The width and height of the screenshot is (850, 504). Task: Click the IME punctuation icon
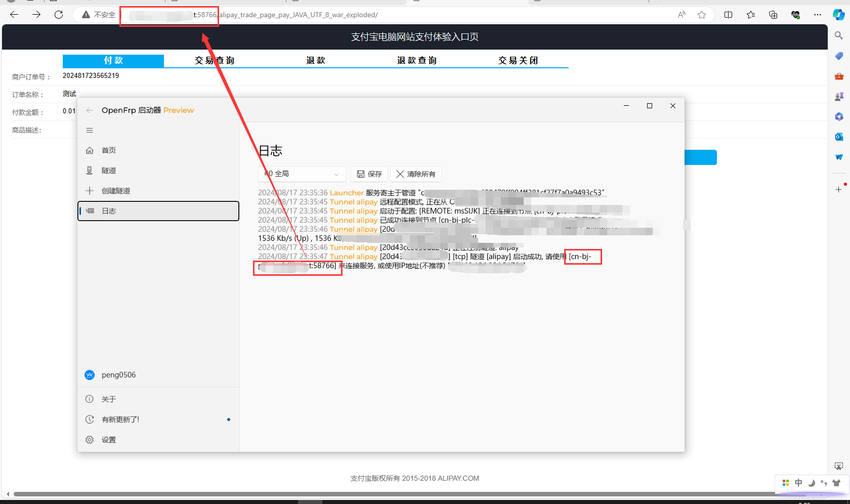(824, 483)
